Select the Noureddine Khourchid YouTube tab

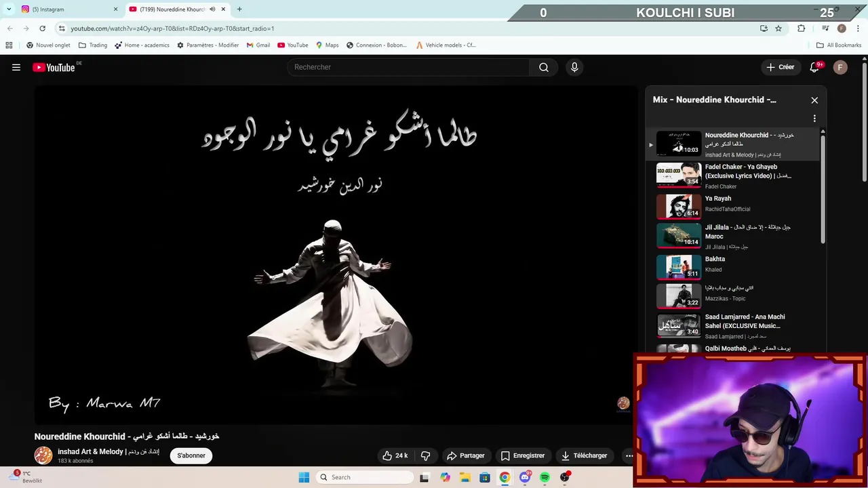click(178, 9)
